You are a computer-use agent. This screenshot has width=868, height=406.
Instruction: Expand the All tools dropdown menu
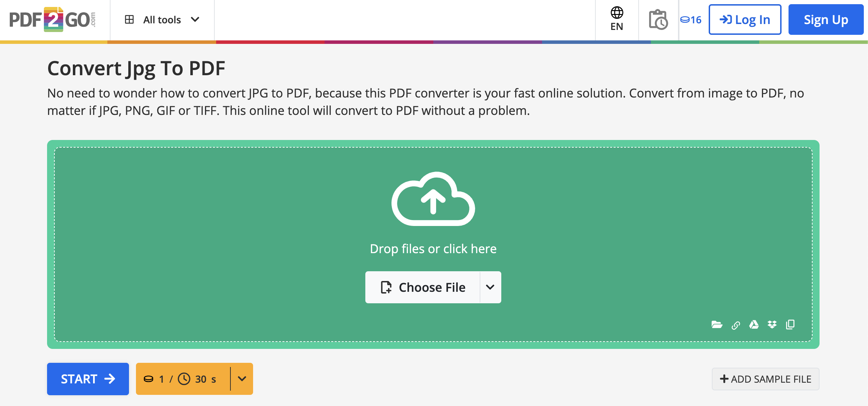coord(162,19)
